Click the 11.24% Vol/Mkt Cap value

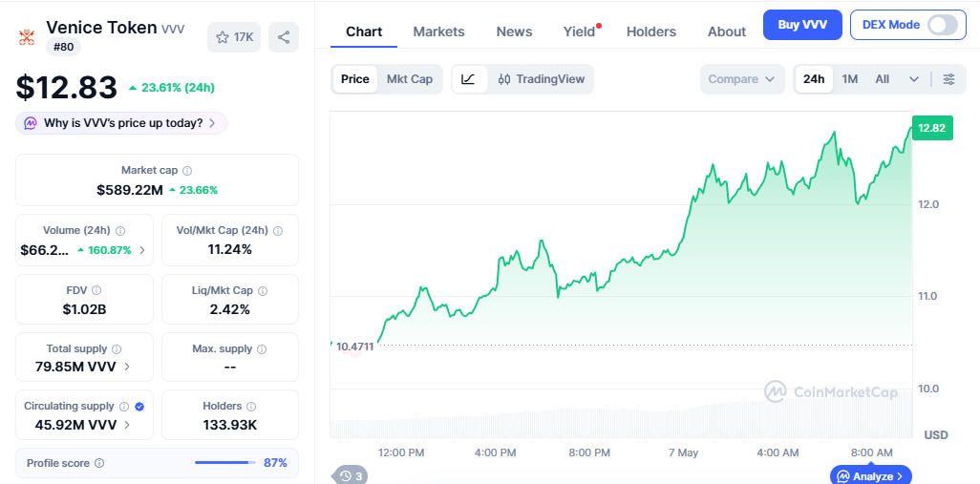tap(230, 250)
